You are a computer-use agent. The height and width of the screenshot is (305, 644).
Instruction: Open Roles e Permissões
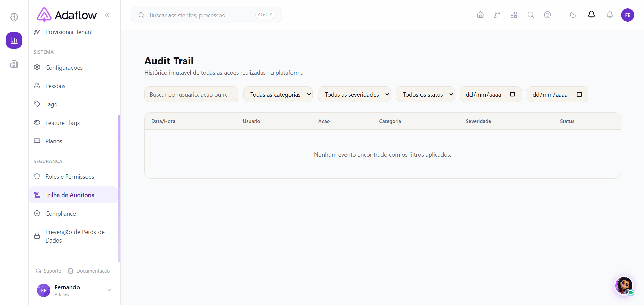click(73, 176)
